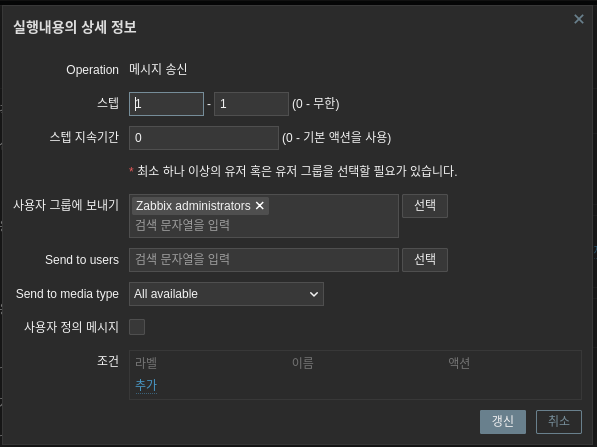
Task: Click the 액션 column header
Action: pyautogui.click(x=459, y=363)
